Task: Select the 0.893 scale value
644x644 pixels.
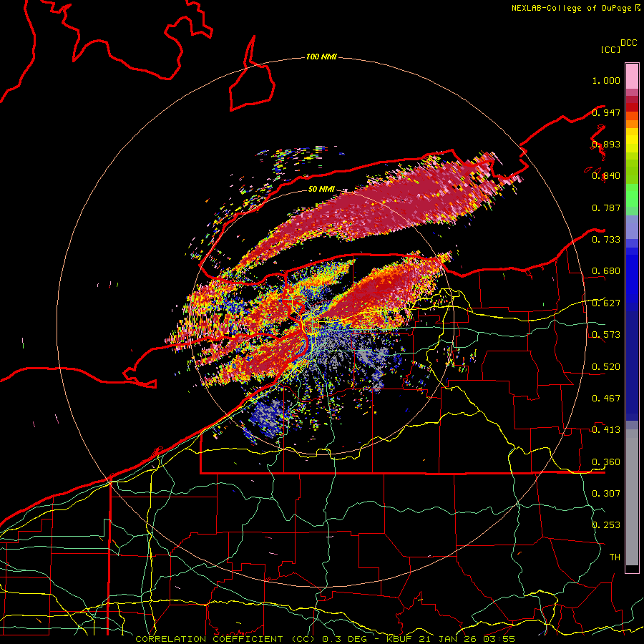Action: [x=606, y=144]
